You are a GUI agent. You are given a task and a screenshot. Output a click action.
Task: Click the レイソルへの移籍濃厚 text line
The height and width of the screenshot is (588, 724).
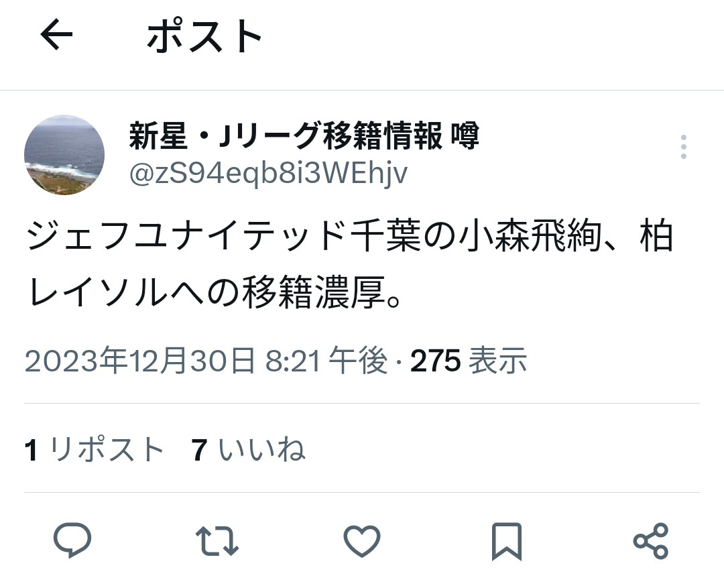coord(216,292)
